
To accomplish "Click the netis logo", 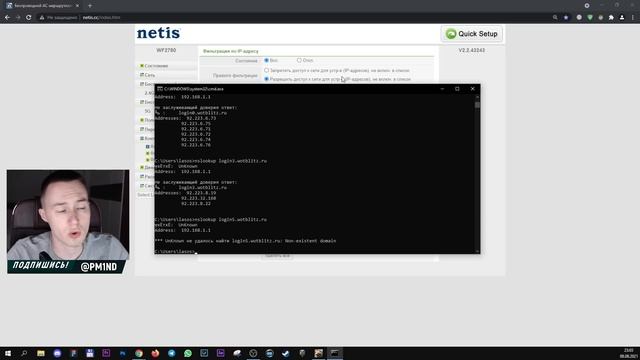I will pyautogui.click(x=158, y=33).
